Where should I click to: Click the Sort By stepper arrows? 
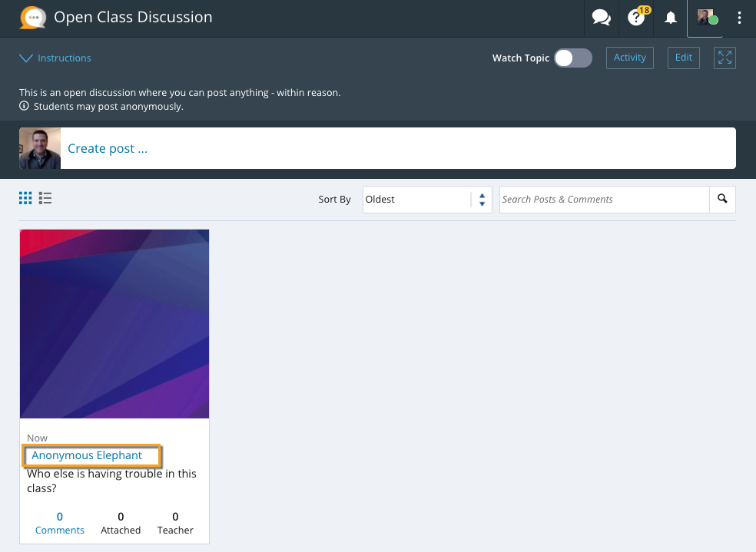click(482, 200)
